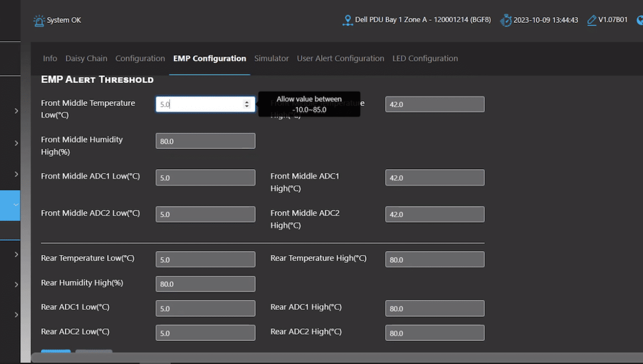Screen dimensions: 643x364
Task: Click the horizontal scrollbar below the threshold form
Action: 336,359
